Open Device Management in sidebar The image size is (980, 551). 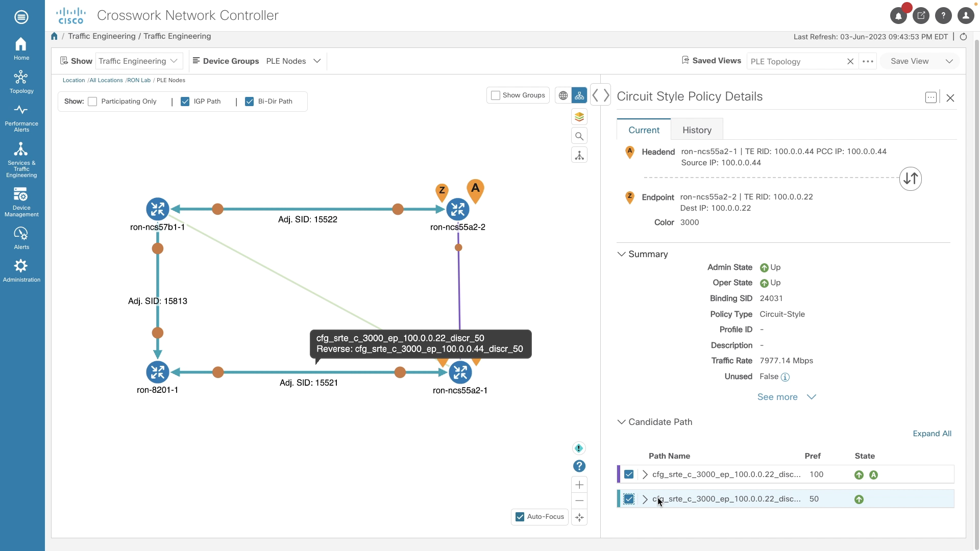coord(21,202)
